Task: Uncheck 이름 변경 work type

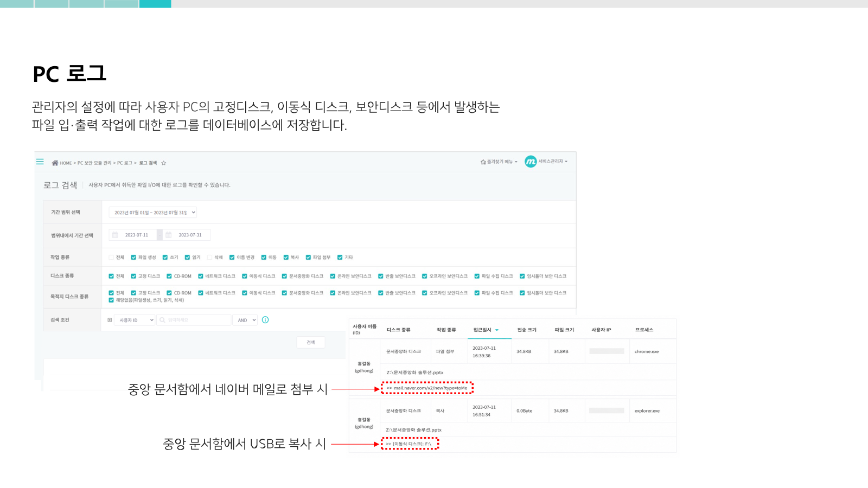Action: [x=232, y=258]
